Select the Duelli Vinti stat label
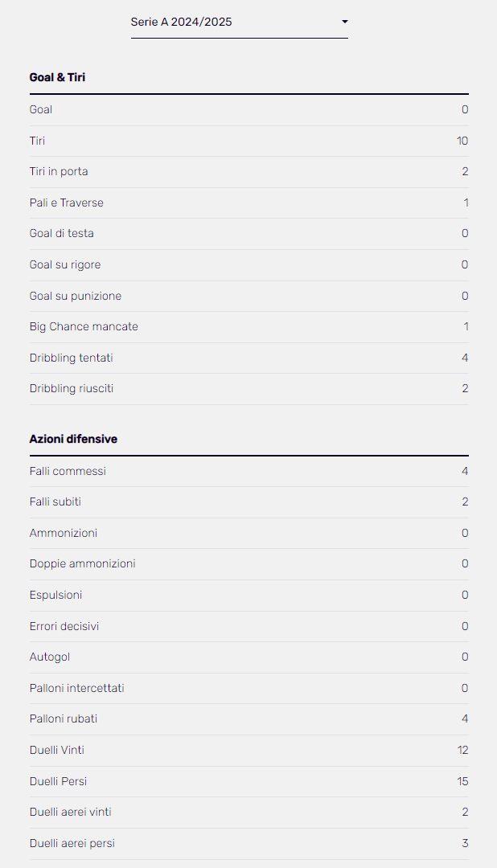The image size is (497, 868). point(57,750)
